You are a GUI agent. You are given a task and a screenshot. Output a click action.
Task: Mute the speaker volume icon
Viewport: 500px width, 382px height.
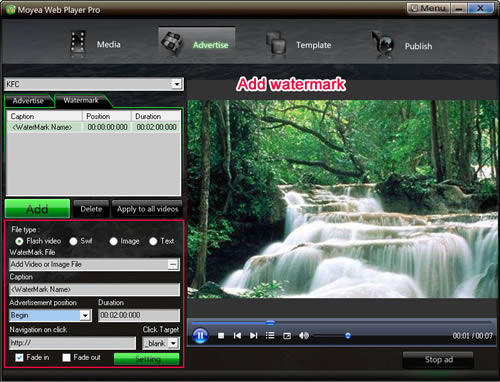pyautogui.click(x=304, y=335)
